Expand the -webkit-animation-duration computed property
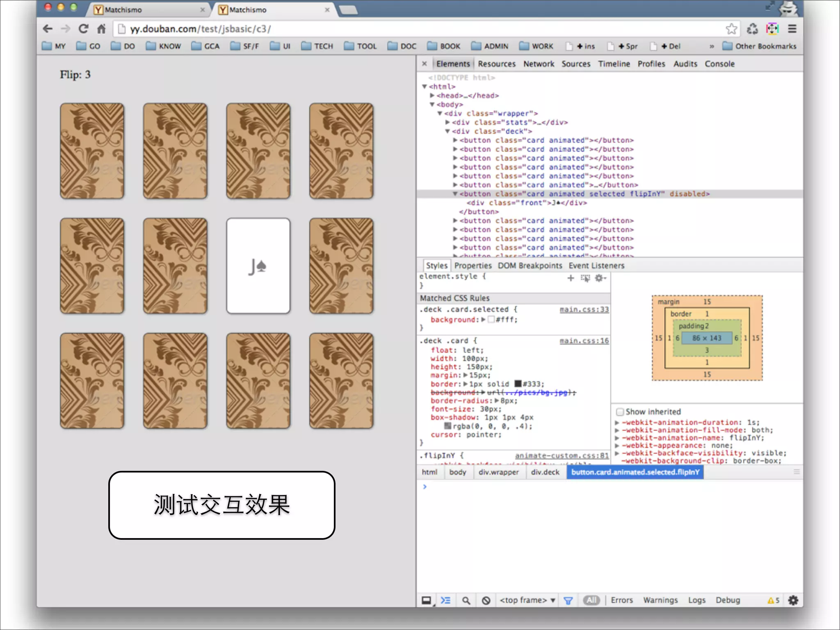The width and height of the screenshot is (840, 630). point(617,422)
